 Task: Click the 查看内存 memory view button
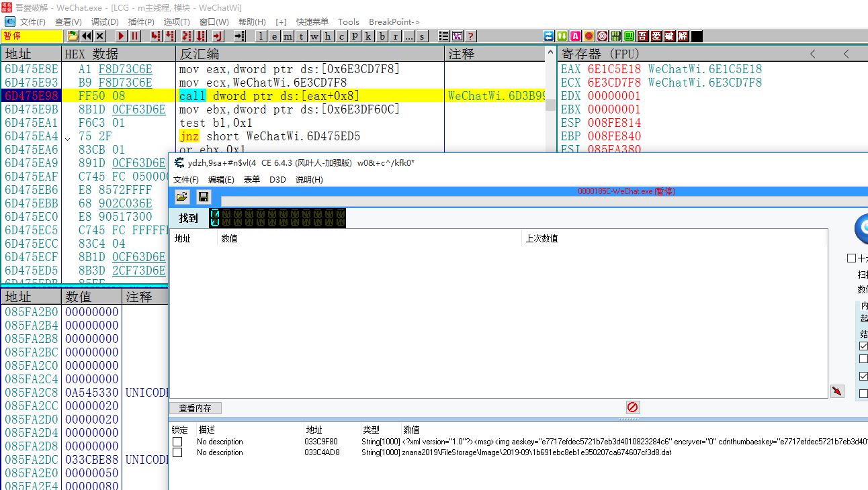(195, 408)
